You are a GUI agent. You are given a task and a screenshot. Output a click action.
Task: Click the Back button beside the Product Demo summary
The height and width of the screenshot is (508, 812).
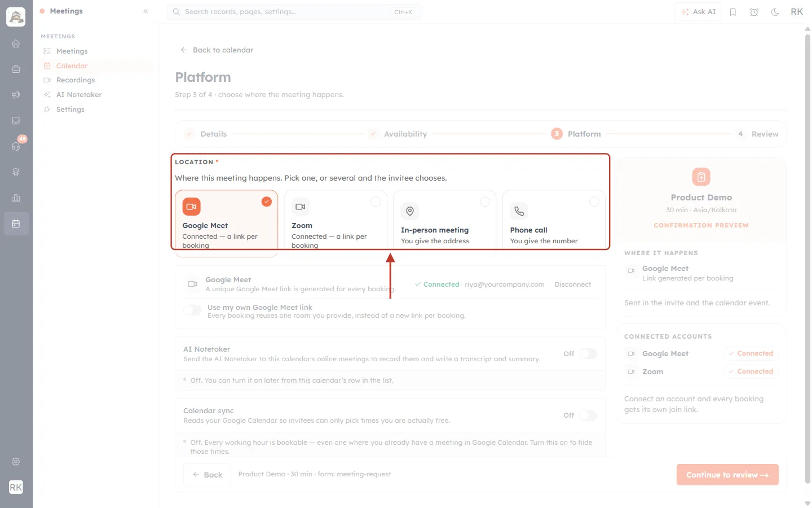coord(207,475)
